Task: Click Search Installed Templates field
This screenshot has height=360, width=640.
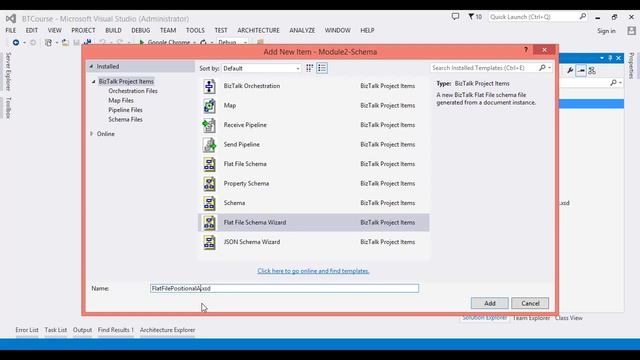Action: tap(484, 68)
